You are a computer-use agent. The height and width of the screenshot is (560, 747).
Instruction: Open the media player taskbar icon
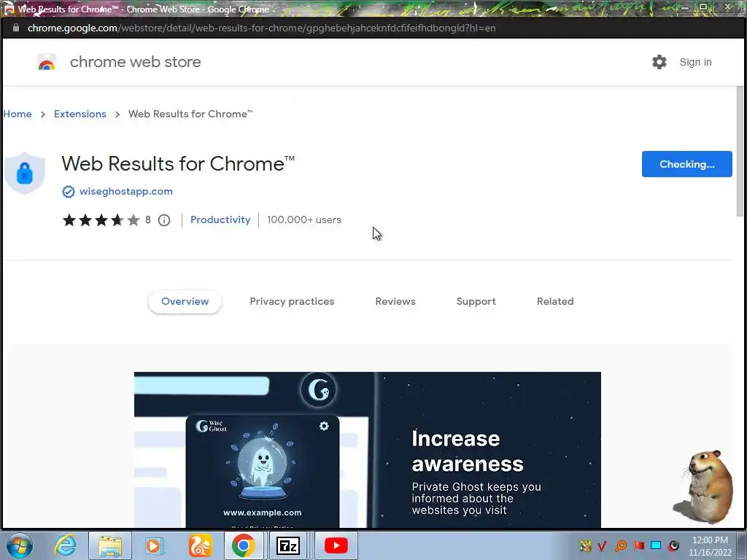coord(153,545)
